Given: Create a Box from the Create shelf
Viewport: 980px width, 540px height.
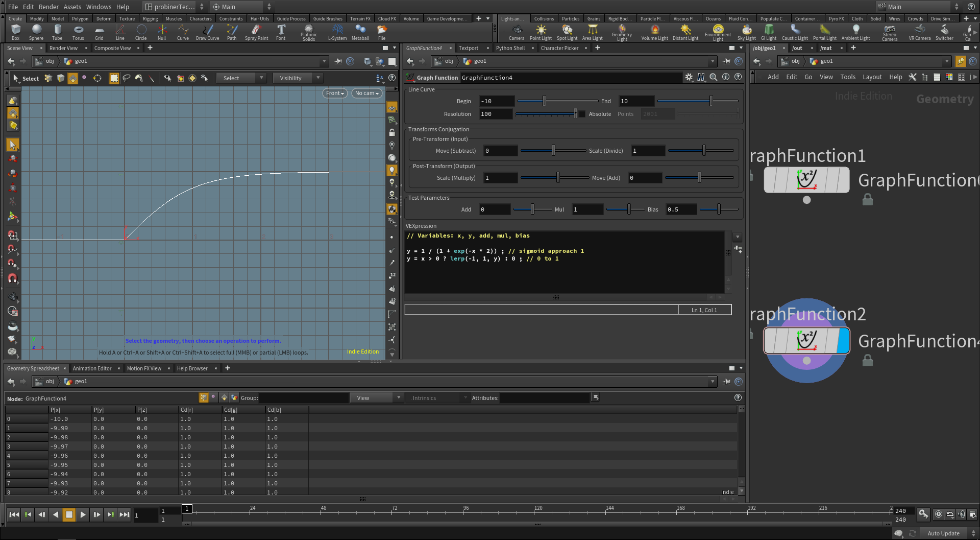Looking at the screenshot, I should point(15,32).
